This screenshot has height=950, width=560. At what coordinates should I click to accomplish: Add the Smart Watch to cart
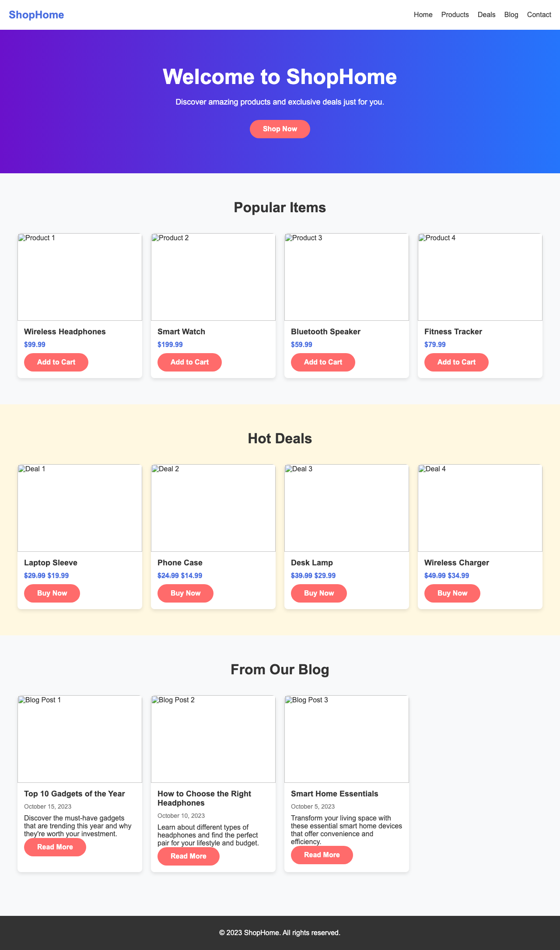(189, 362)
